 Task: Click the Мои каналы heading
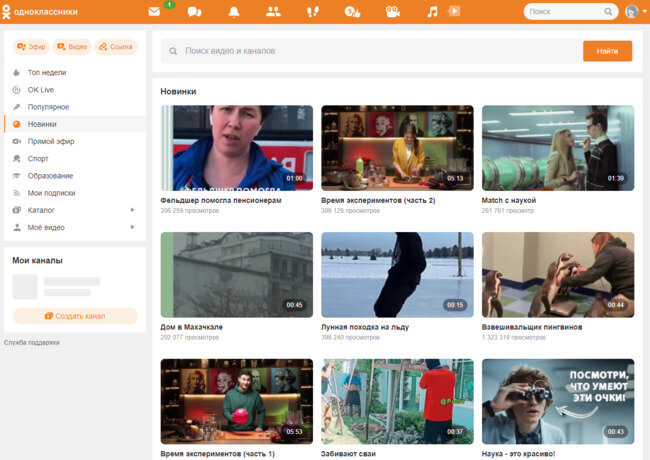(37, 260)
